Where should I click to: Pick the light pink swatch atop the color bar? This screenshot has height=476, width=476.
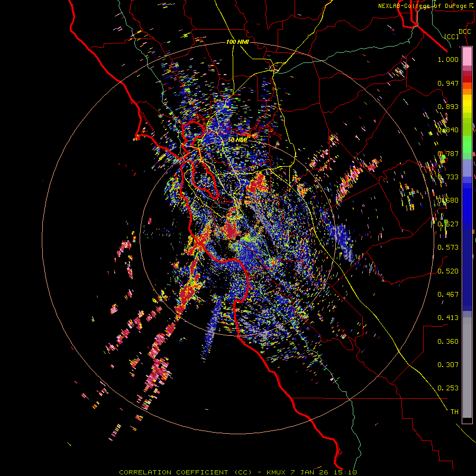pyautogui.click(x=467, y=57)
